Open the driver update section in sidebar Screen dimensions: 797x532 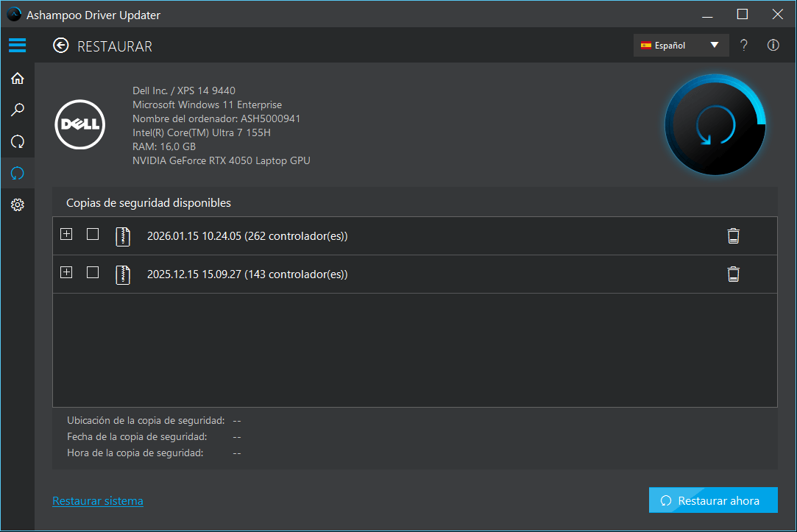pyautogui.click(x=17, y=141)
